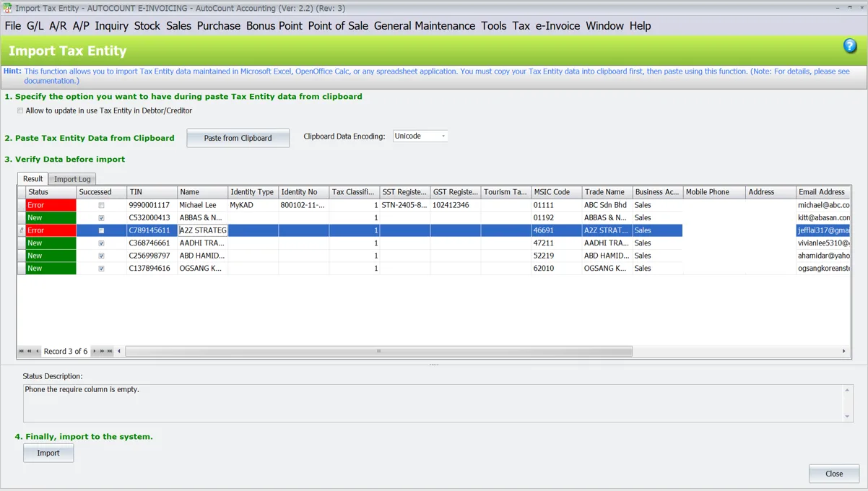This screenshot has width=868, height=491.
Task: Select the ABBAS & N row in the grid
Action: 202,217
